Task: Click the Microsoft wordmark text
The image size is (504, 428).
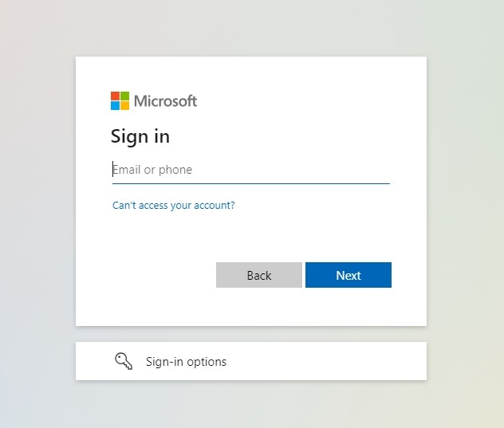Action: [165, 101]
